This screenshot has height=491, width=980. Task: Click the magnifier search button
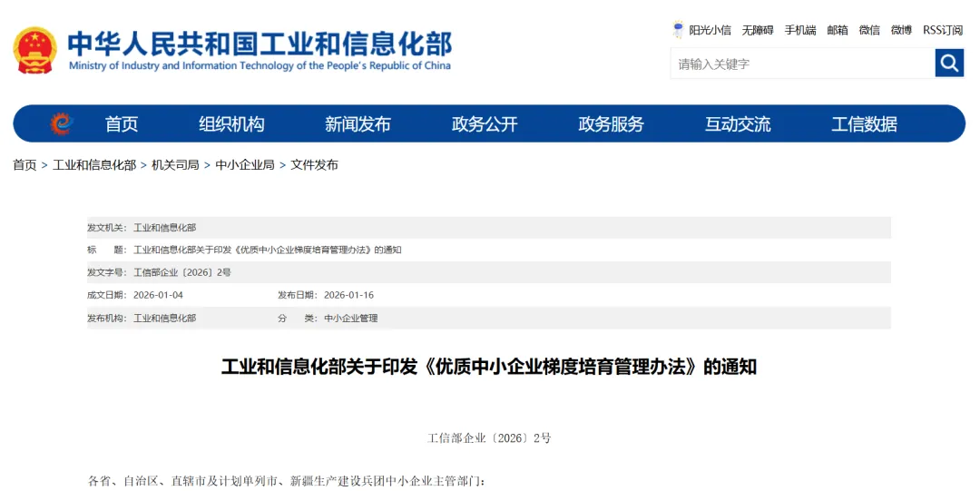coord(949,64)
